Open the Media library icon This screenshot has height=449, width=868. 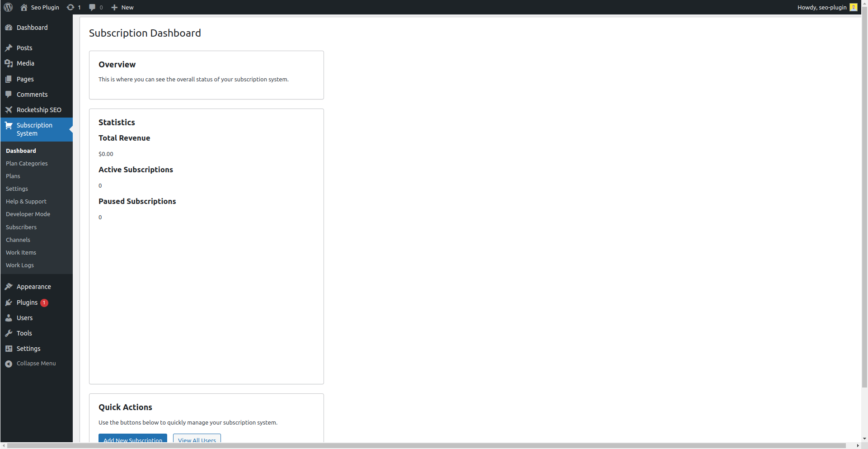click(9, 63)
